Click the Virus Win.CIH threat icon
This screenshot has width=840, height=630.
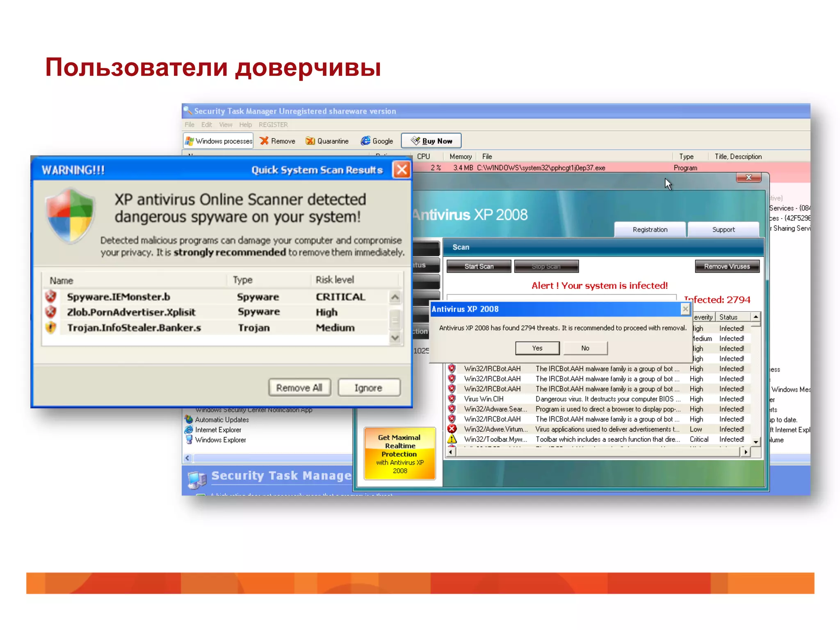(x=452, y=399)
